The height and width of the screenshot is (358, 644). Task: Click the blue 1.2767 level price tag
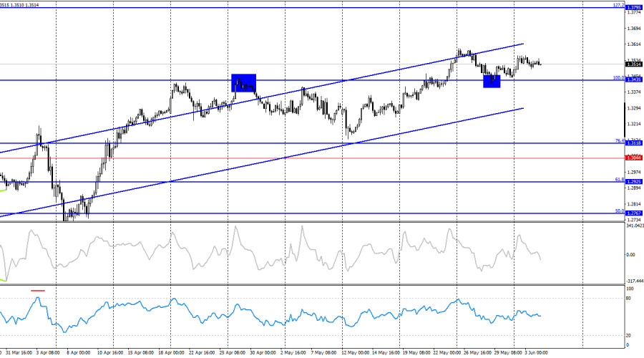tap(634, 213)
